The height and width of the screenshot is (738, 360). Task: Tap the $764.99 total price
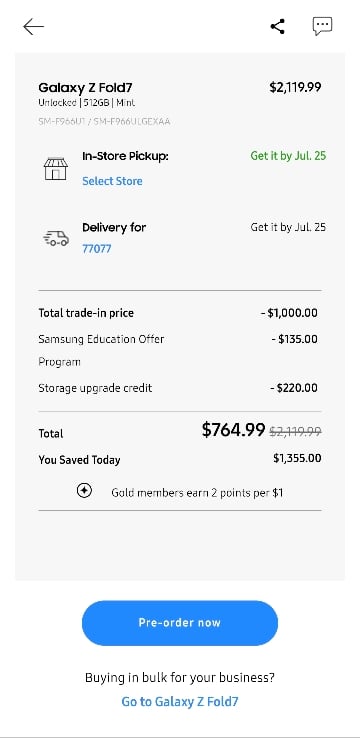(233, 429)
